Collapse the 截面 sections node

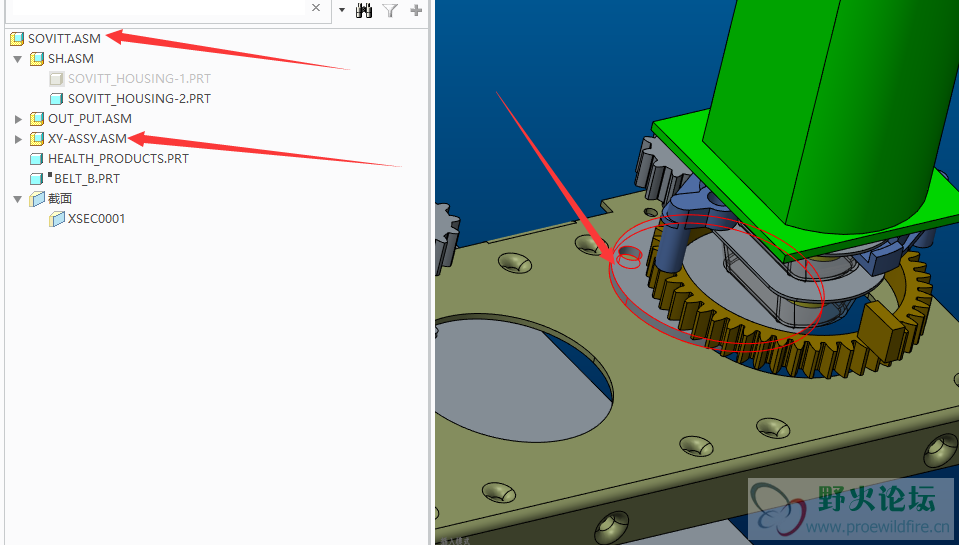[x=18, y=199]
